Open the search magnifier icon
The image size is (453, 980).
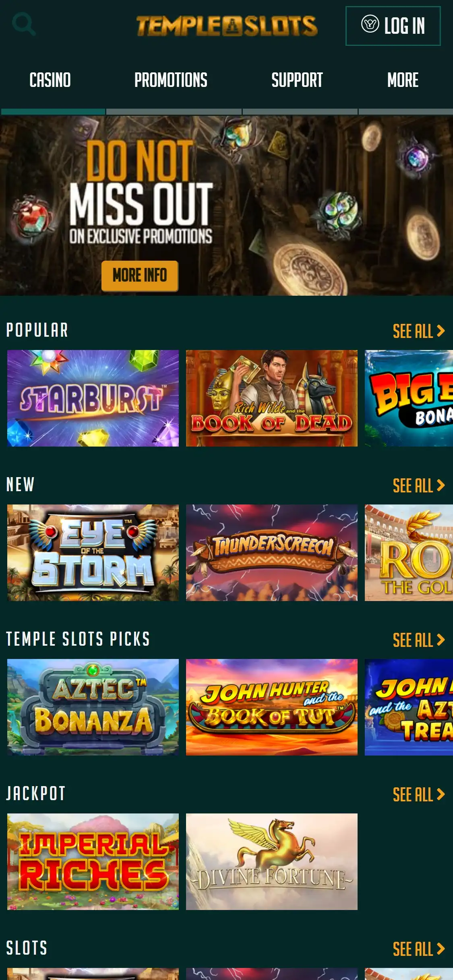24,25
